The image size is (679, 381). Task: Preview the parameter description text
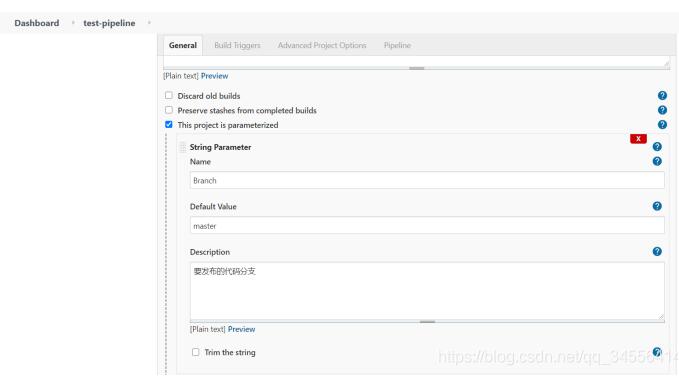coord(242,329)
